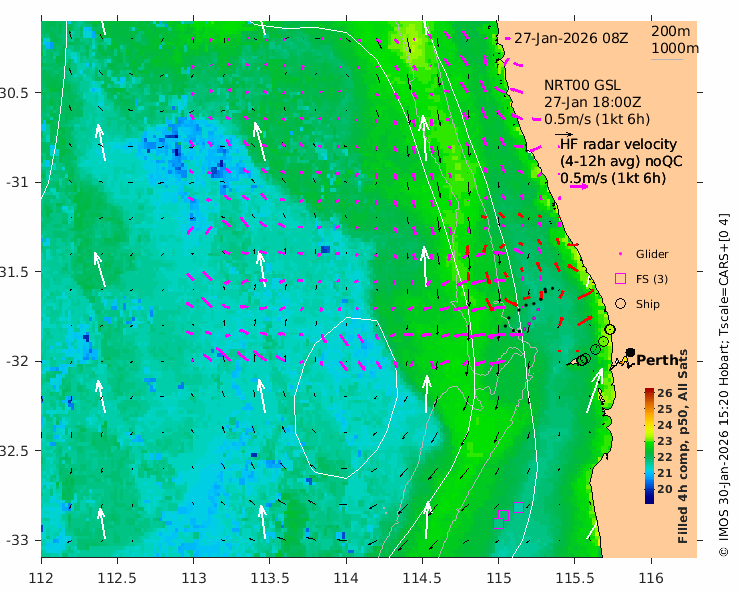Click the 27-Jan 18:00Z date text
740x592 pixels.
click(592, 102)
